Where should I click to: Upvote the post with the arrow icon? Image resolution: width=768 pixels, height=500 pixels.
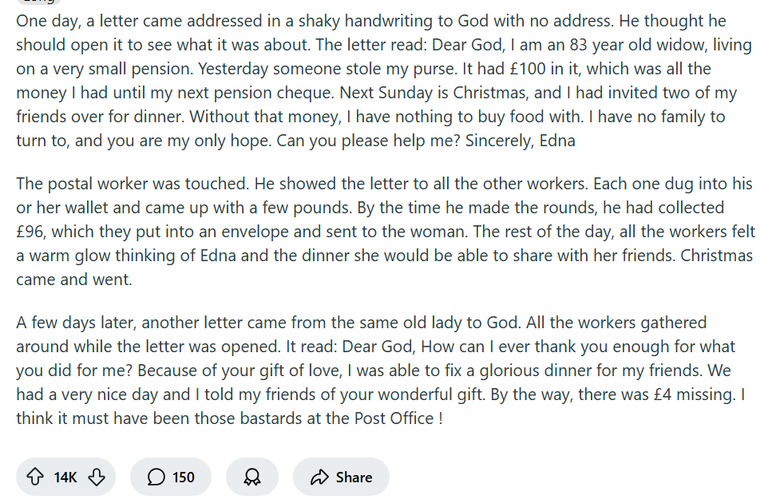35,476
